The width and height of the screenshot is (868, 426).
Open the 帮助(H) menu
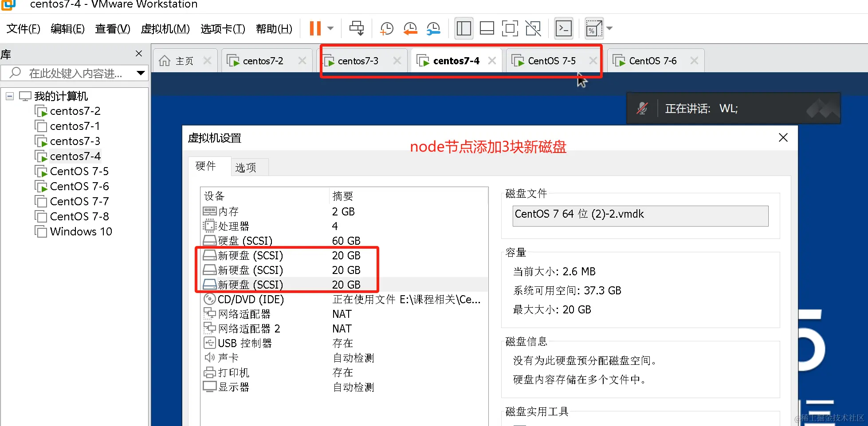274,29
